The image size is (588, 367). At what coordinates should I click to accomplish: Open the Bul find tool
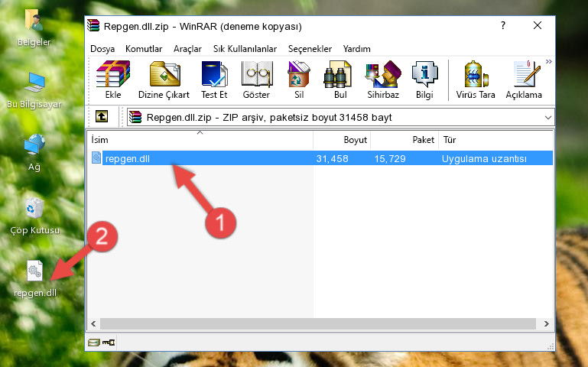[x=340, y=80]
